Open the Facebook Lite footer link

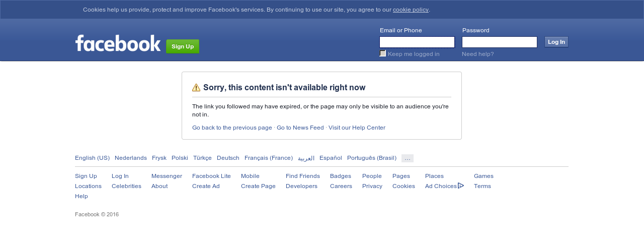pyautogui.click(x=211, y=176)
